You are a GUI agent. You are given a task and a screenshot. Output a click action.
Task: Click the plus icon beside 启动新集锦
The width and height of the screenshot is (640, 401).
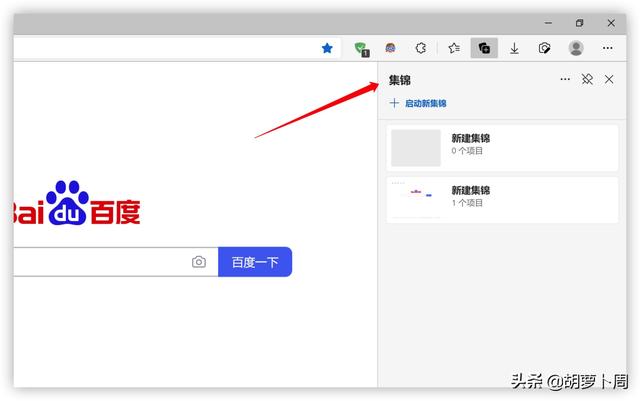pyautogui.click(x=394, y=103)
